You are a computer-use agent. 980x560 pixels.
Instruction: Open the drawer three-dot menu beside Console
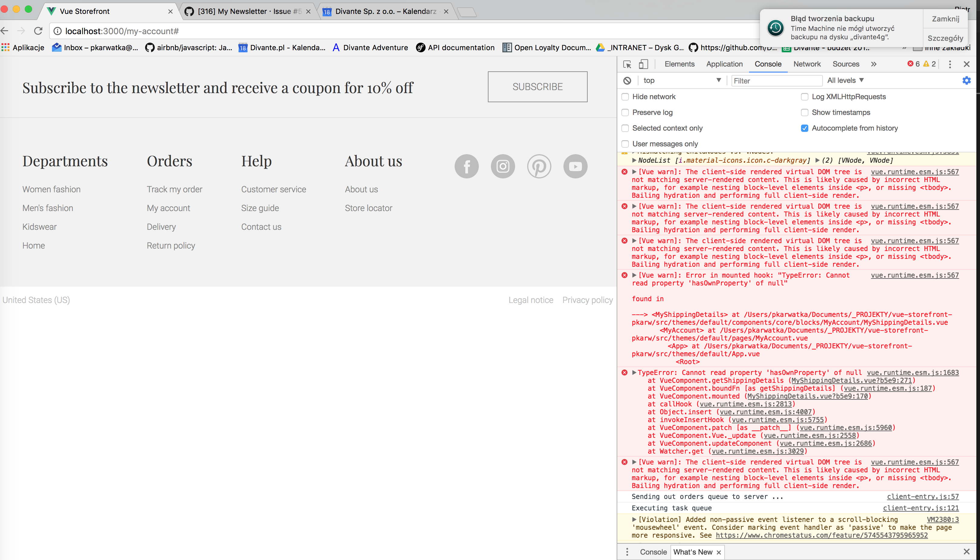(627, 552)
